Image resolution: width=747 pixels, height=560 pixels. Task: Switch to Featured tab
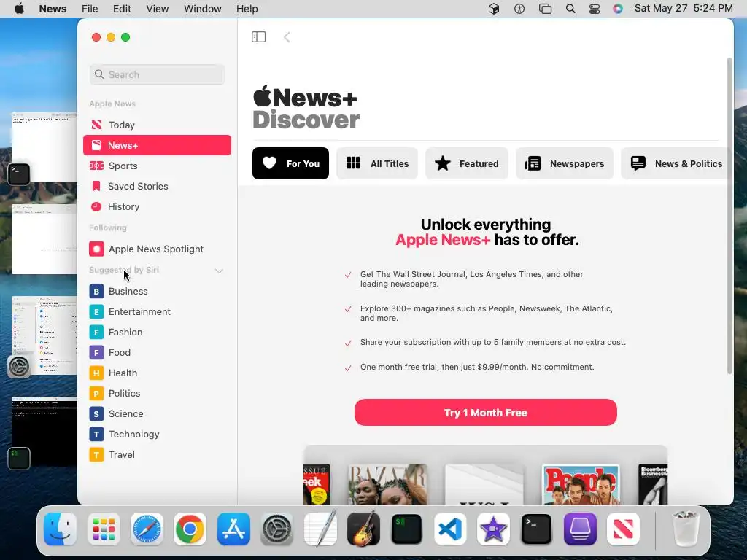click(467, 163)
